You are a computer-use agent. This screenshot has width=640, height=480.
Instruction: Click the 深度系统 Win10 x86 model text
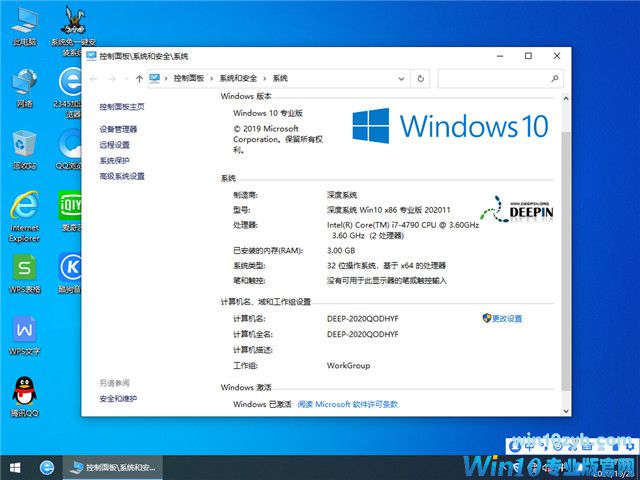pyautogui.click(x=389, y=210)
